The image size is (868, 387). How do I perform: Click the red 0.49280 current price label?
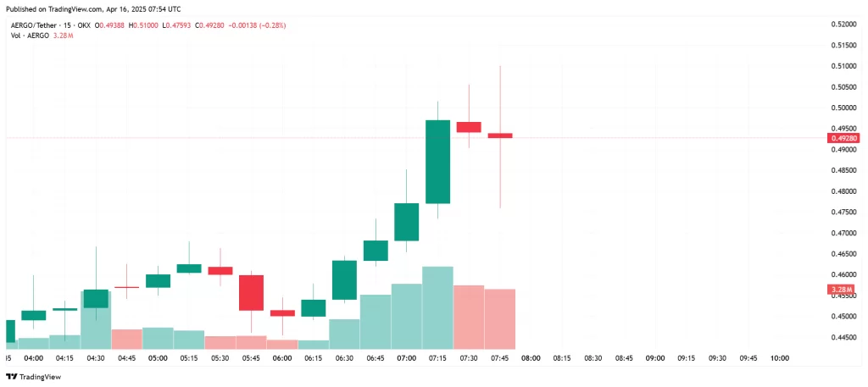pyautogui.click(x=843, y=137)
